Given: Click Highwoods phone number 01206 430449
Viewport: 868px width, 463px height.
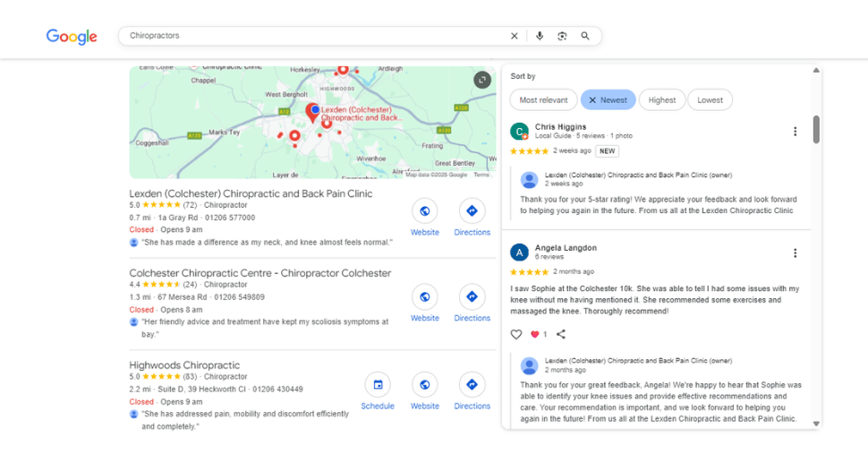Looking at the screenshot, I should click(x=278, y=390).
